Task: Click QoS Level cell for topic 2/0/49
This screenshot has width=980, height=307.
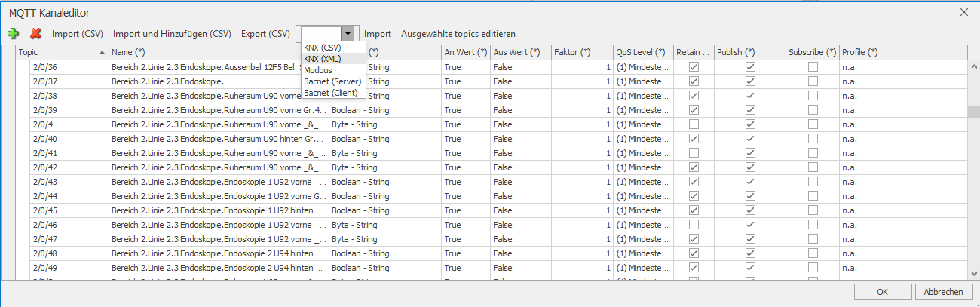Action: coord(643,268)
